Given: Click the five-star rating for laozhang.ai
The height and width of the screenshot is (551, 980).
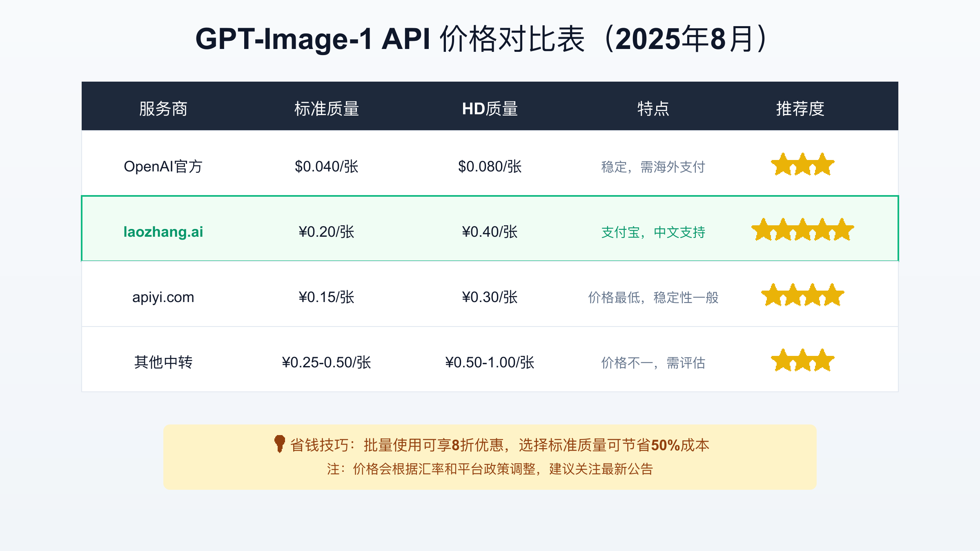Looking at the screenshot, I should (x=803, y=230).
